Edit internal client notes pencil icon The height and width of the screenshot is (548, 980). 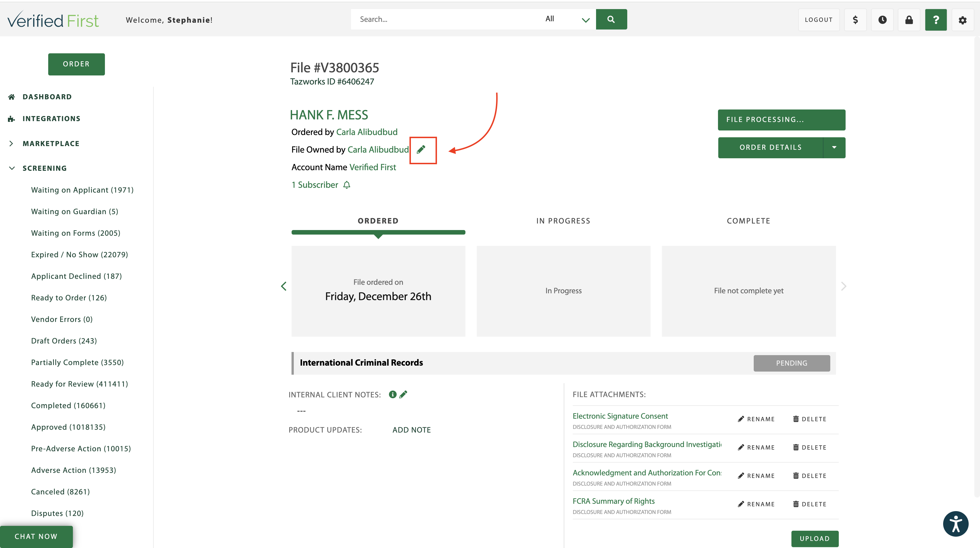click(403, 394)
